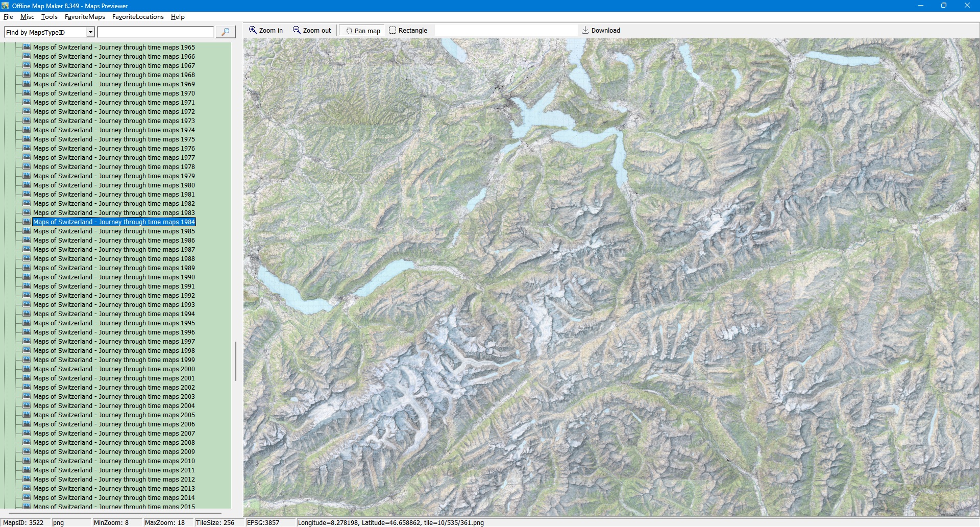Click the map icon beside the 2000 entry
Image resolution: width=980 pixels, height=527 pixels.
click(x=27, y=369)
